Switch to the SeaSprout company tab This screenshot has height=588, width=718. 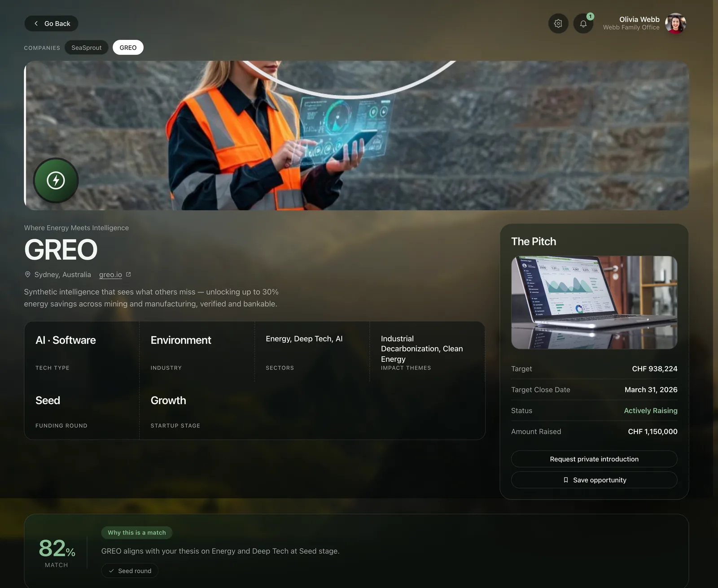(x=87, y=48)
